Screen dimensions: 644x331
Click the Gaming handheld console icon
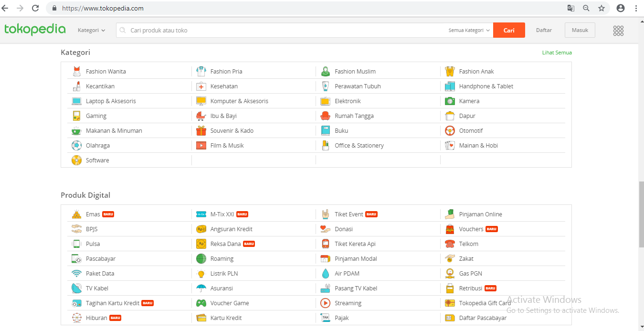point(76,116)
